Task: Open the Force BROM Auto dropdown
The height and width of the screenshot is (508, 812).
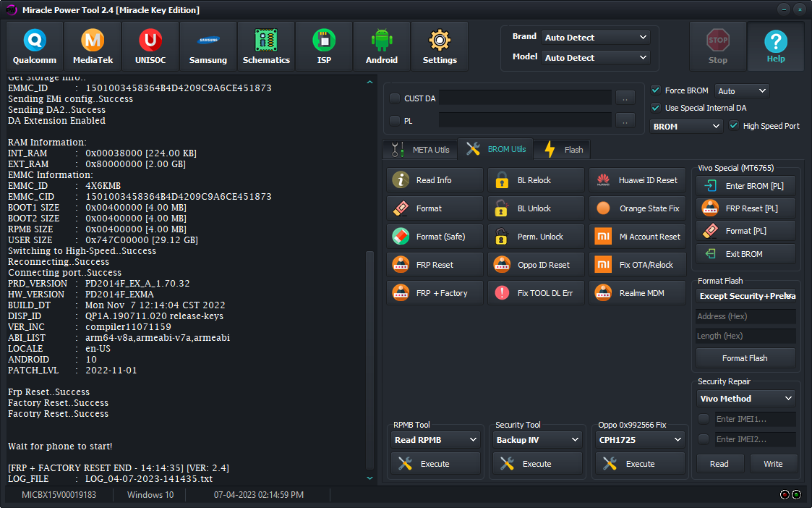Action: (742, 90)
